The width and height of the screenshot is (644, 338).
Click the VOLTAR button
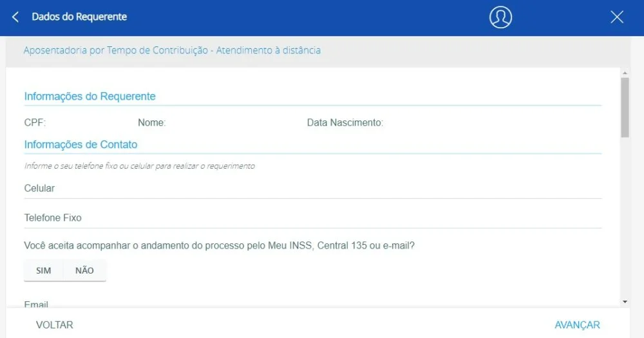point(55,325)
